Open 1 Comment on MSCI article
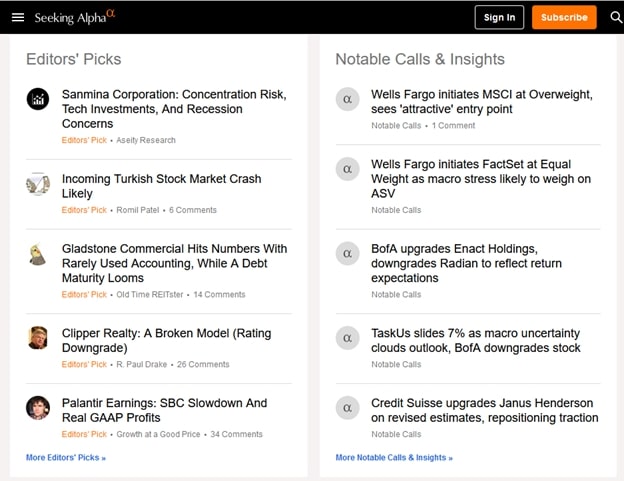Image resolution: width=624 pixels, height=481 pixels. (x=453, y=126)
